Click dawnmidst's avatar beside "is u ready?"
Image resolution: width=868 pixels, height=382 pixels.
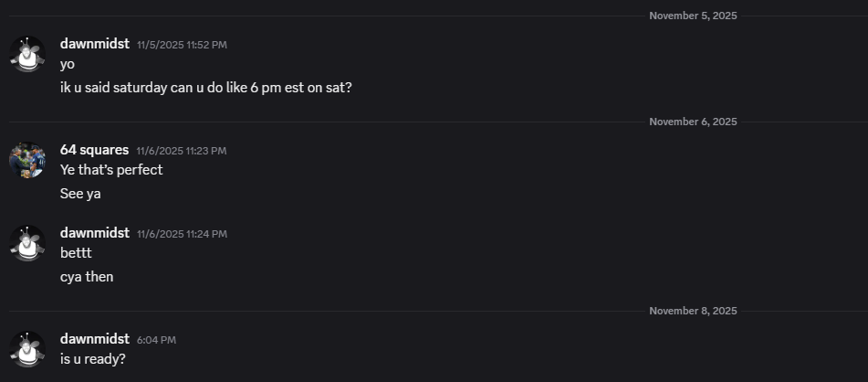point(27,349)
